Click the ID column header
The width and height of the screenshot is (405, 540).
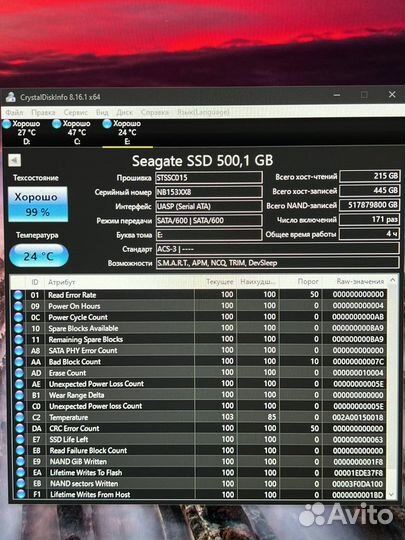[35, 282]
